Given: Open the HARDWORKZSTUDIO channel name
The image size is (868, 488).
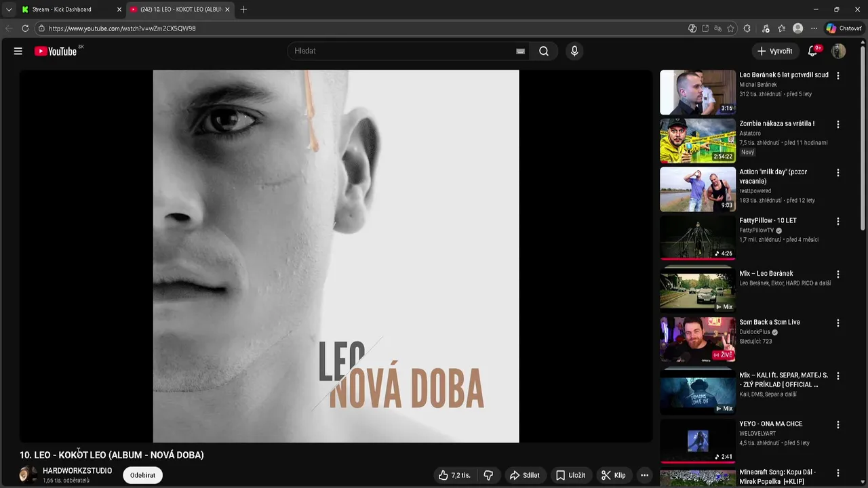Looking at the screenshot, I should 77,470.
